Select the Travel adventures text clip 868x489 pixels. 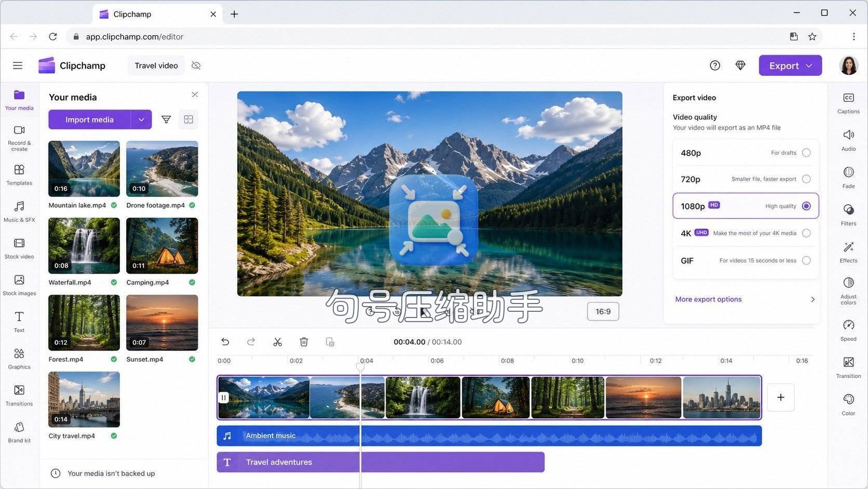381,462
